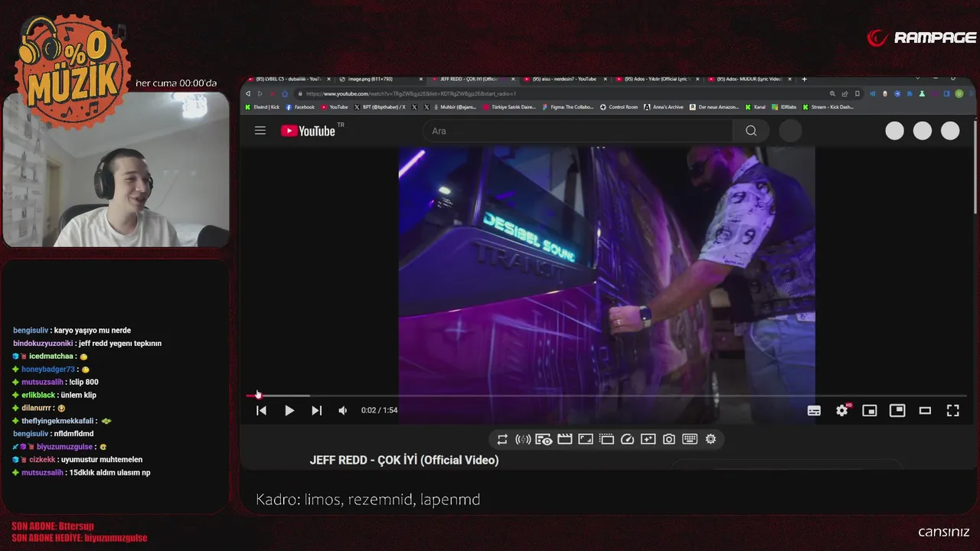Click the eye icon in extension toolbar
Screen dimensions: 980x551
[544, 439]
